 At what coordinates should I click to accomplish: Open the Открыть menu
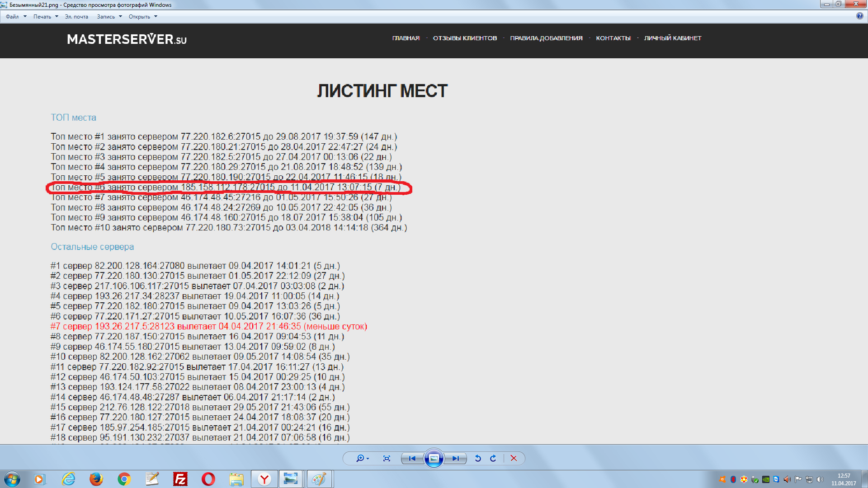[143, 17]
